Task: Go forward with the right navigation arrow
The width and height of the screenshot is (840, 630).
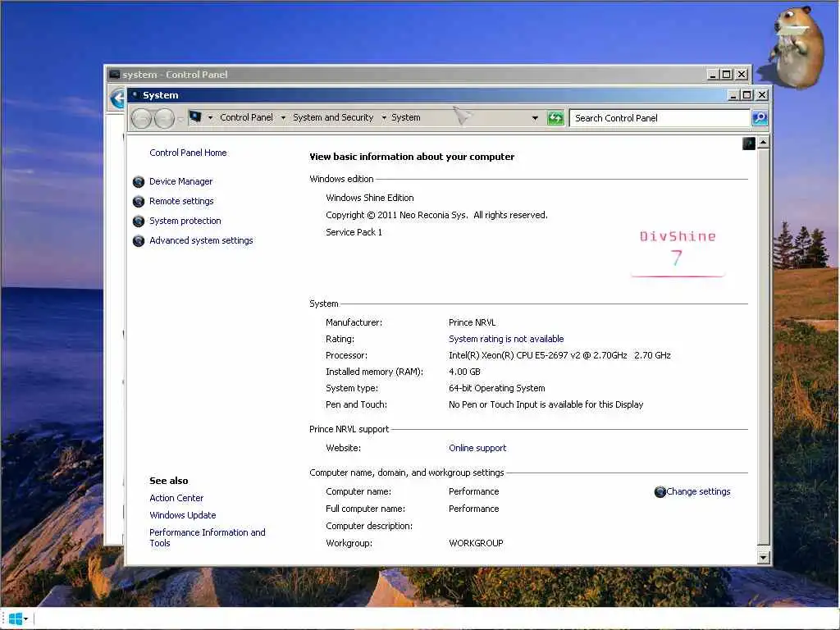Action: pyautogui.click(x=164, y=118)
